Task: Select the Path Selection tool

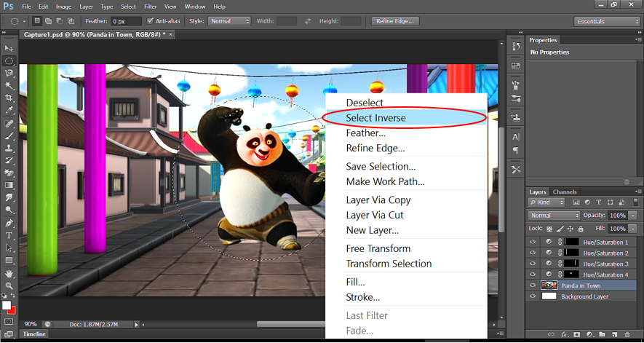Action: [x=9, y=248]
